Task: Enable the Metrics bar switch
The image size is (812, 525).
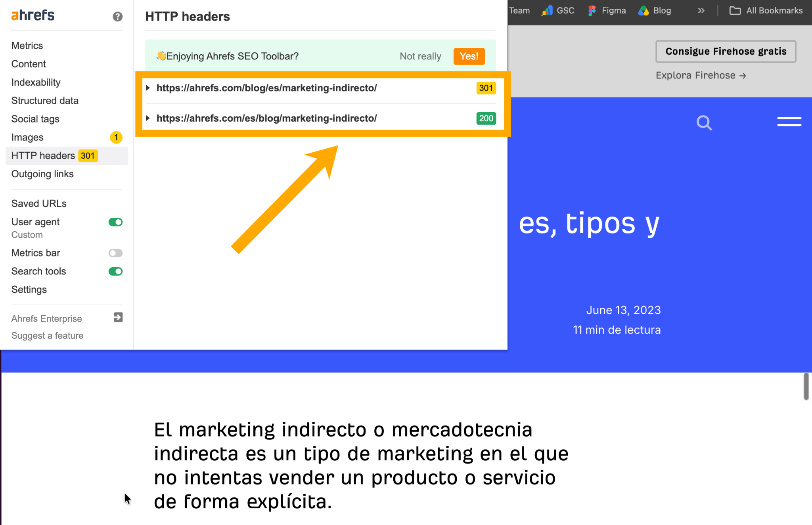Action: coord(115,253)
